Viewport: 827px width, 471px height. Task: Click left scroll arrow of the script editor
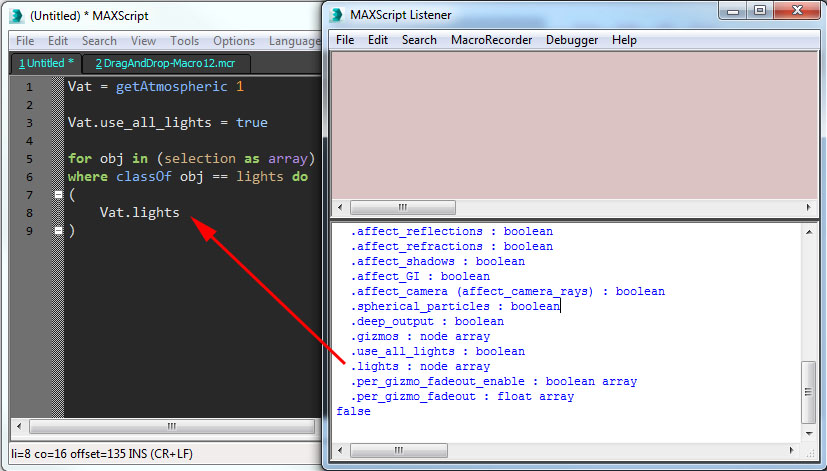tap(18, 427)
